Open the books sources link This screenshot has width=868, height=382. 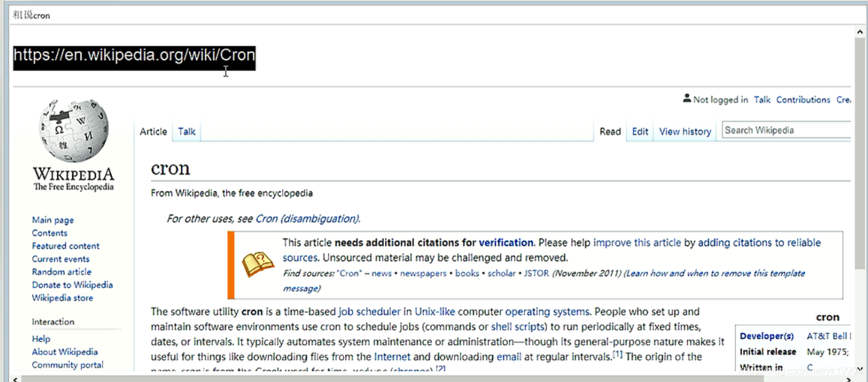click(x=467, y=273)
